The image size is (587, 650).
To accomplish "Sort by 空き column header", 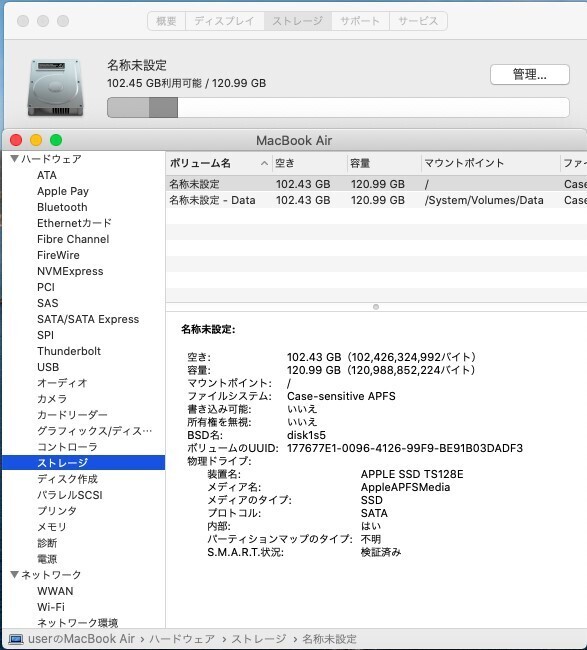I will pyautogui.click(x=309, y=163).
